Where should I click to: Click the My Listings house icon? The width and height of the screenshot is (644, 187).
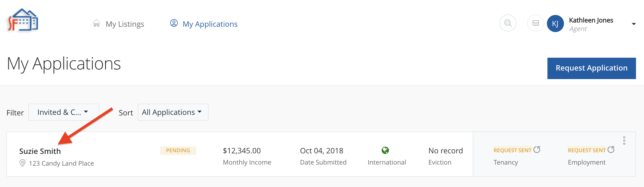97,24
